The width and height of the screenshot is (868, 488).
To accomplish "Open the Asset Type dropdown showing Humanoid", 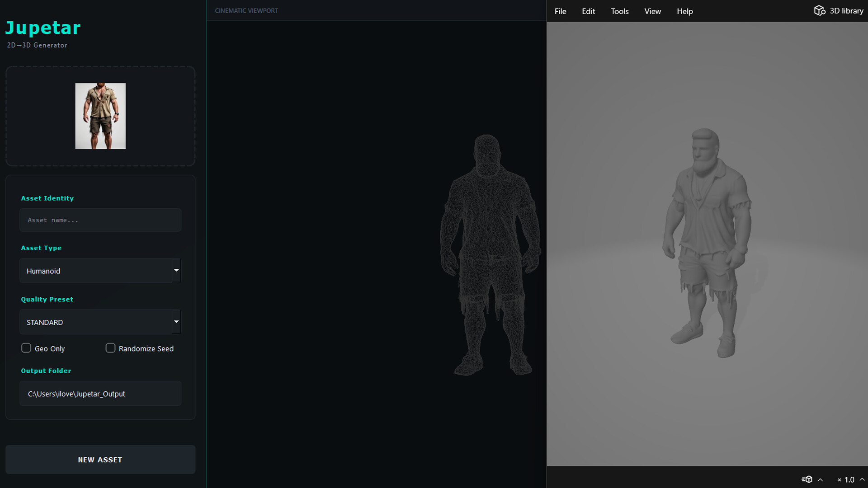I will coord(100,271).
